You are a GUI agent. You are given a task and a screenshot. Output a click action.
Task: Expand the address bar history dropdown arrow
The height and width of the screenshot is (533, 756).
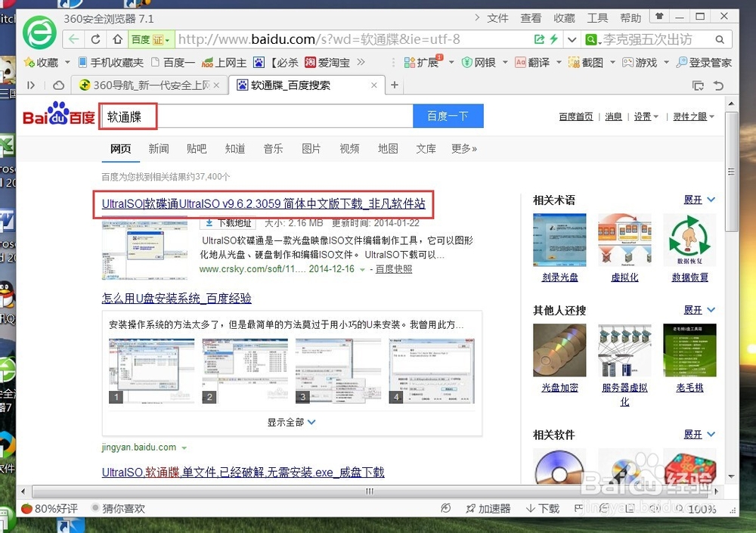point(572,39)
